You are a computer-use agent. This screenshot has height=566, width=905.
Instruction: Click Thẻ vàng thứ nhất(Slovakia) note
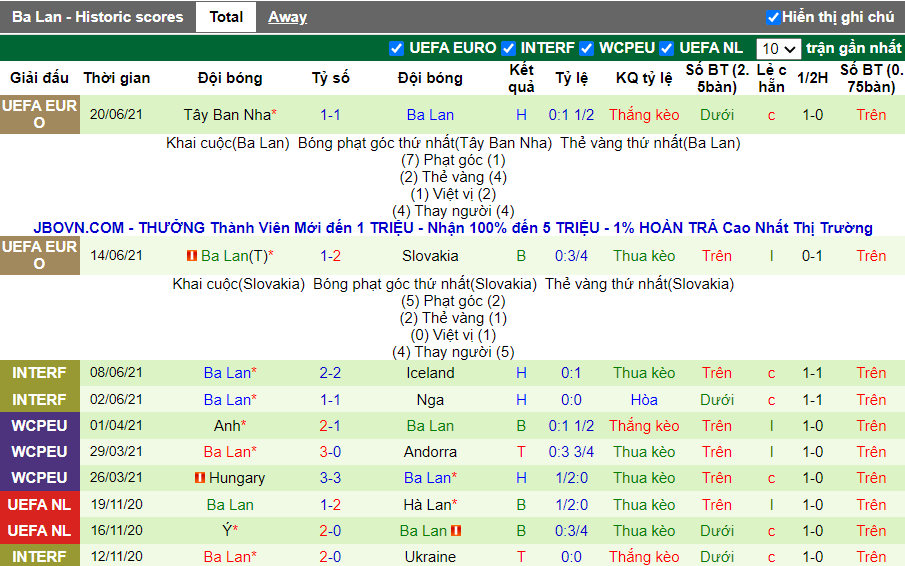[640, 284]
